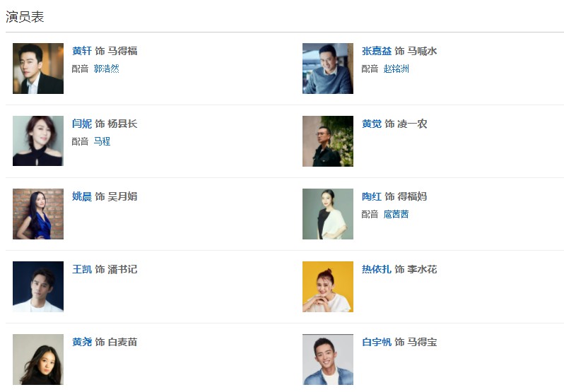Click the 黄尧 name link
This screenshot has width=564, height=392.
click(x=82, y=342)
